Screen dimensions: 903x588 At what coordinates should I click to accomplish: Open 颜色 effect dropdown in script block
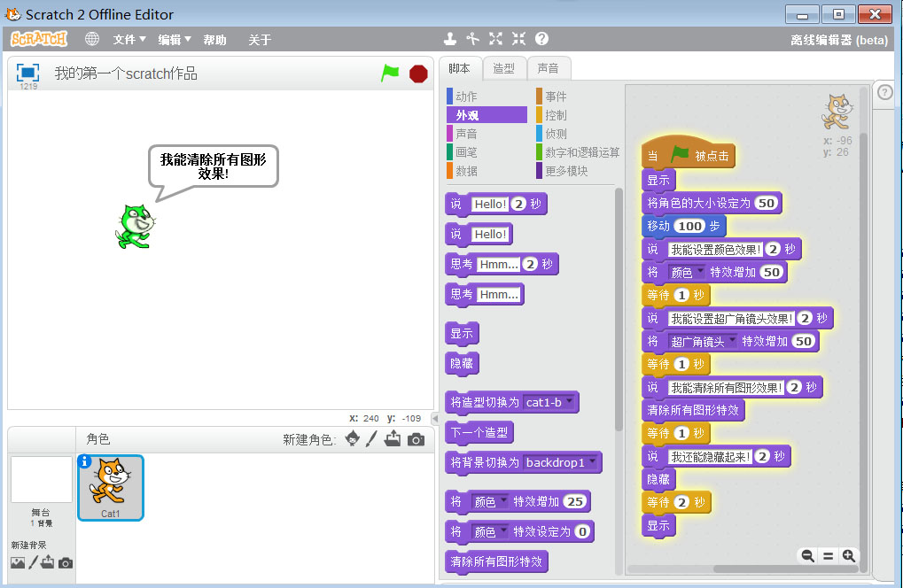pos(687,272)
